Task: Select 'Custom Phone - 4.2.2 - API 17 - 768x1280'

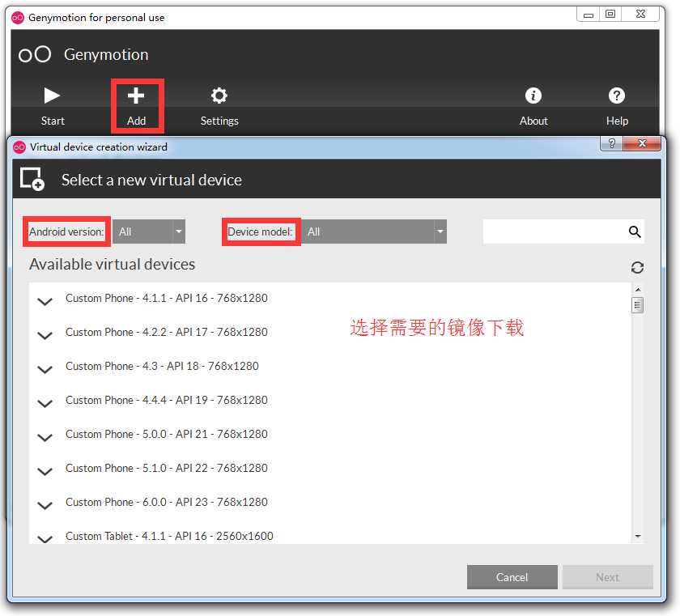Action: (167, 332)
